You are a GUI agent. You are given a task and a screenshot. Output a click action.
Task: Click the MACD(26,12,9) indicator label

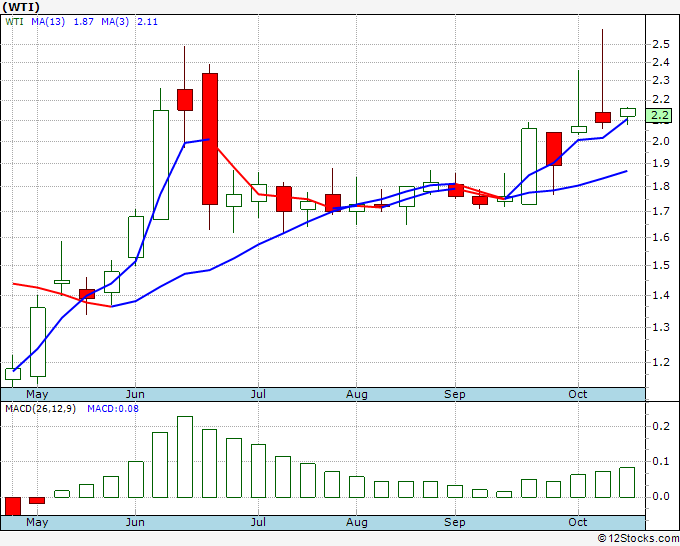click(40, 409)
